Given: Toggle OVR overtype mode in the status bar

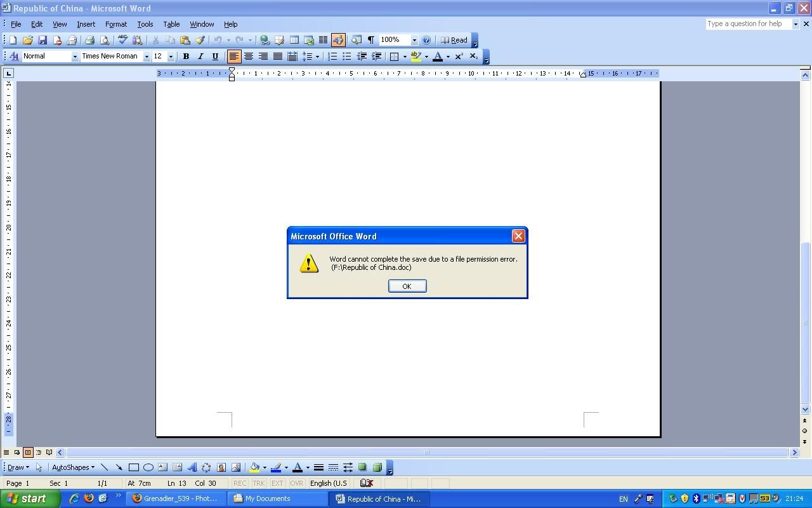Looking at the screenshot, I should click(296, 483).
